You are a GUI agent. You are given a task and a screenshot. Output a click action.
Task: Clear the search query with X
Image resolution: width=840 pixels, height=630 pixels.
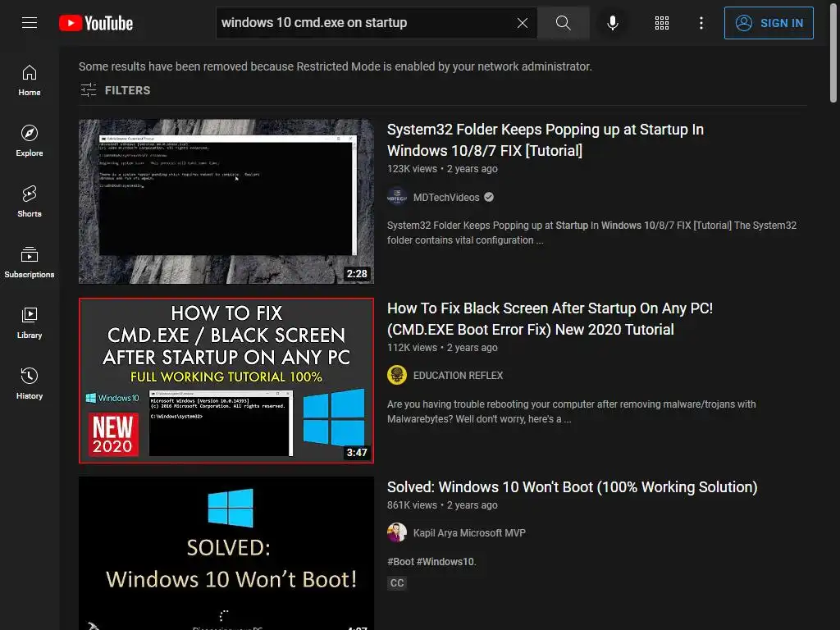pos(523,22)
